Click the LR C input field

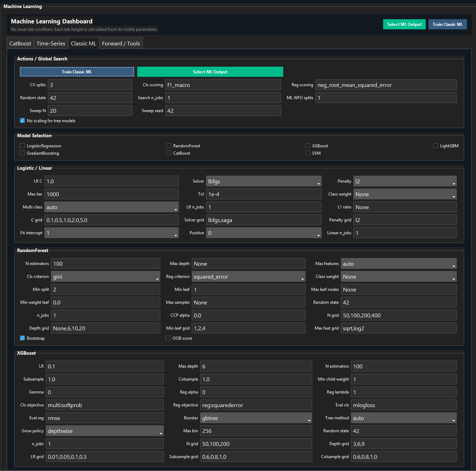coord(111,181)
